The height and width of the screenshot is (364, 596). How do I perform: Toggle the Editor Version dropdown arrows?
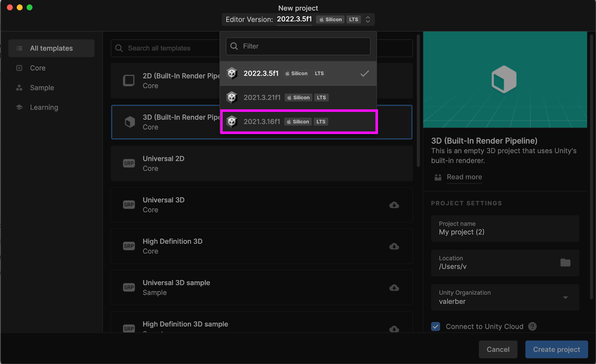pos(368,19)
